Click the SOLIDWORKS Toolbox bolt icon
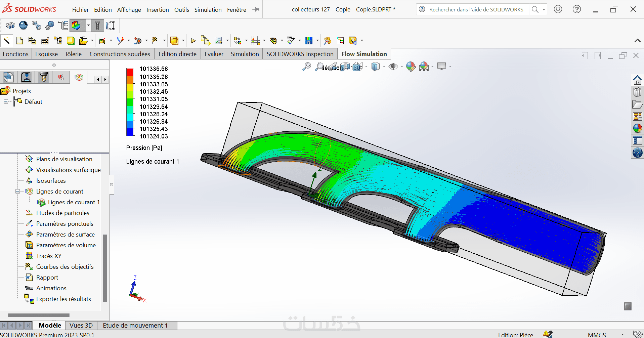 [97, 26]
